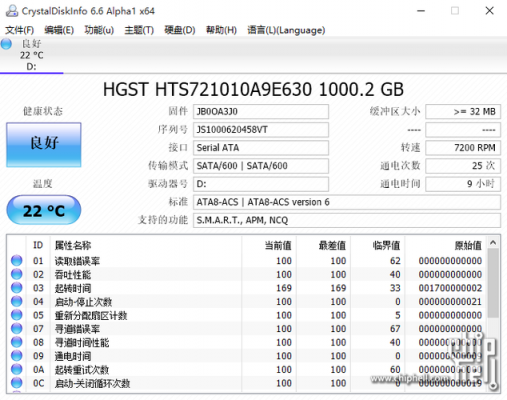507x400 pixels.
Task: Click the 临界值 column header
Action: pyautogui.click(x=378, y=245)
